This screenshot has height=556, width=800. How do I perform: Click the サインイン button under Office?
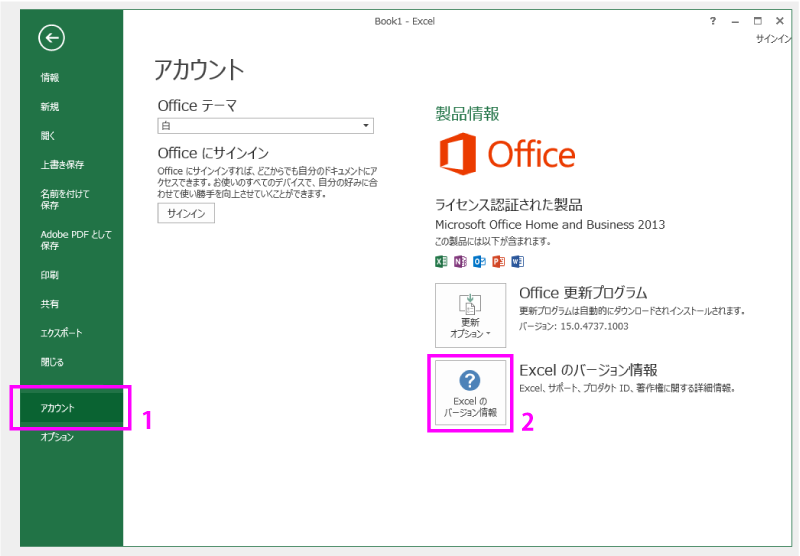click(186, 214)
